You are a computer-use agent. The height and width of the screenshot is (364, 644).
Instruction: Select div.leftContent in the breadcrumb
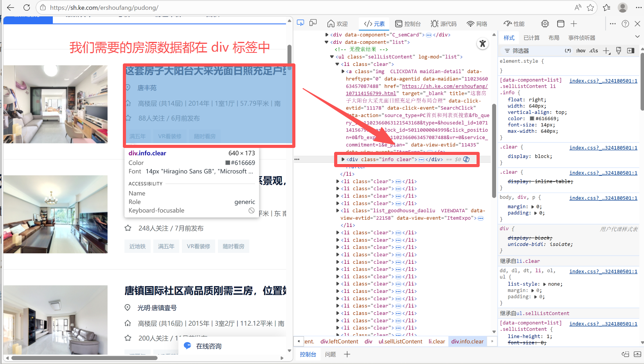coord(339,341)
